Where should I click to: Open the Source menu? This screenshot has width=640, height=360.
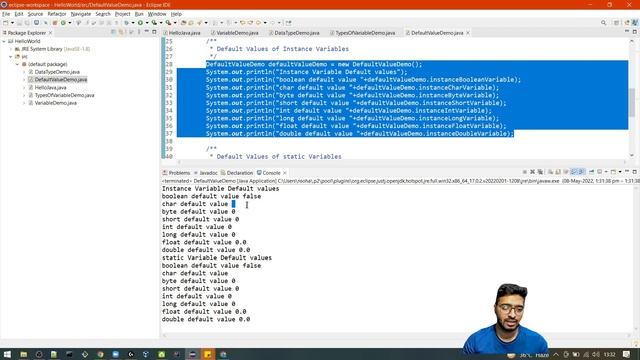(35, 14)
